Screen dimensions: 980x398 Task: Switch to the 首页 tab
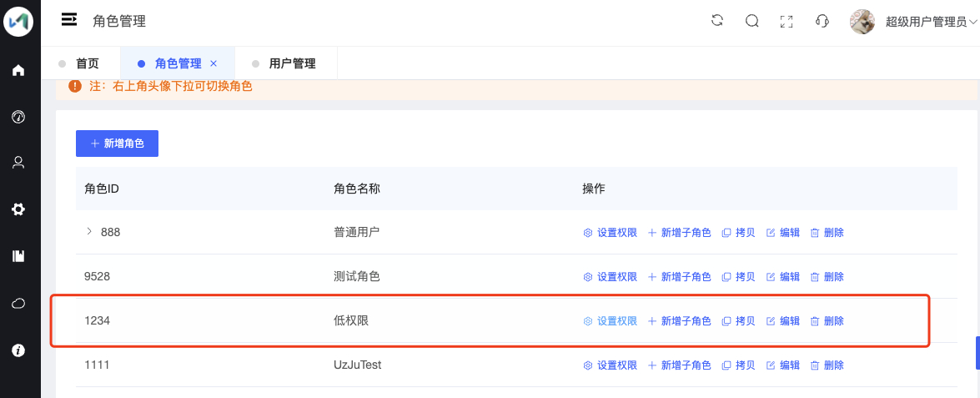[87, 63]
